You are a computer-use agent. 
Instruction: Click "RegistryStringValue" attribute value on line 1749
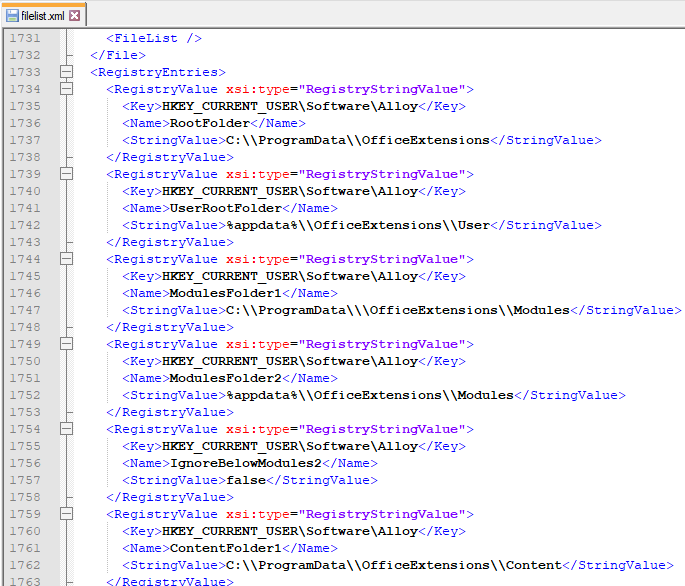pos(382,344)
